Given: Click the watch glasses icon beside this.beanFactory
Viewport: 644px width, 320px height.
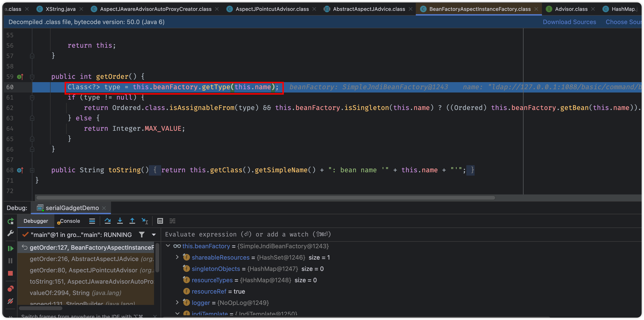Looking at the screenshot, I should click(177, 246).
